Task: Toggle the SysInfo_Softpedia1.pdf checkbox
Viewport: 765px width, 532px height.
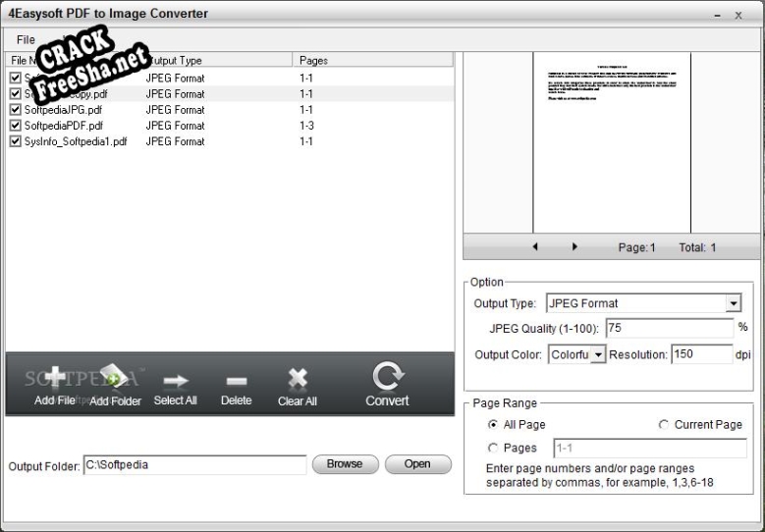Action: (x=15, y=141)
